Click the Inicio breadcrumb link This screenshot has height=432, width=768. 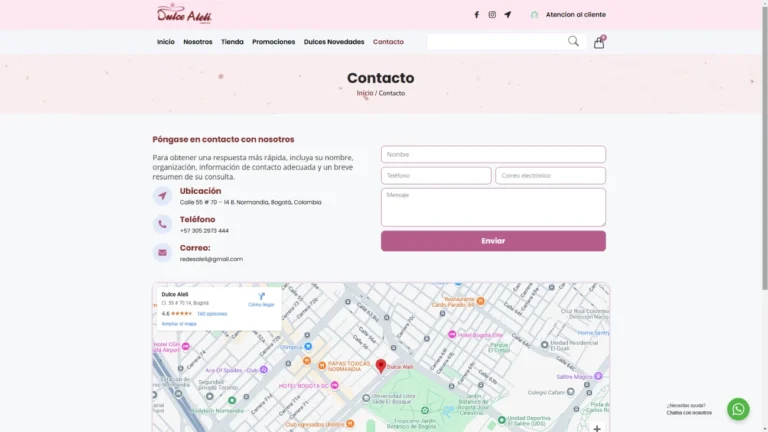[x=365, y=93]
